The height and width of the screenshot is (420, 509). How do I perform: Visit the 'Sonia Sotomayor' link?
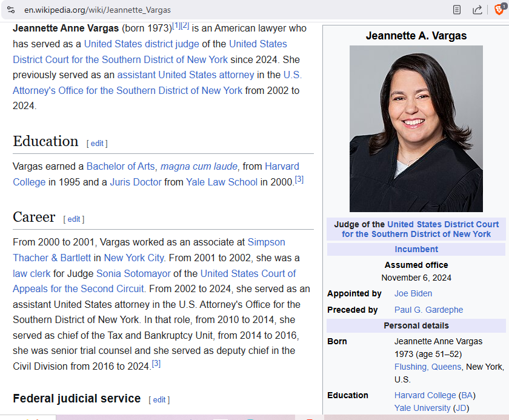133,273
